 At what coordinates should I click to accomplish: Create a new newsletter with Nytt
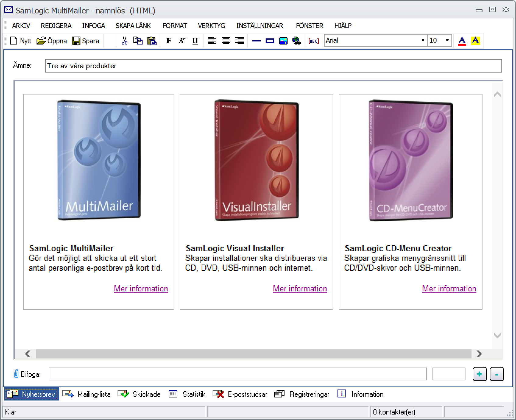click(21, 41)
